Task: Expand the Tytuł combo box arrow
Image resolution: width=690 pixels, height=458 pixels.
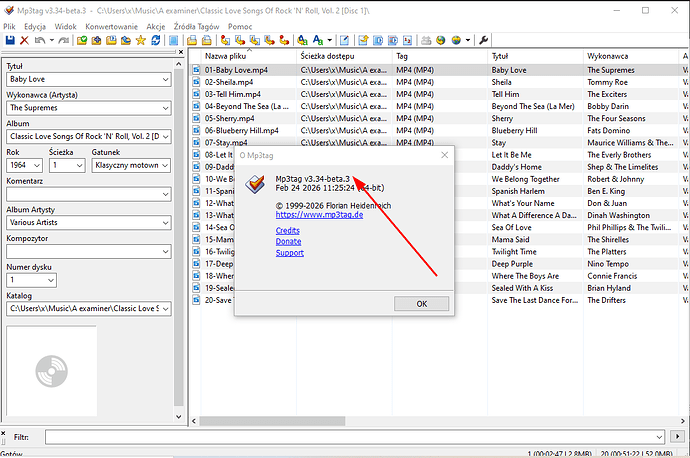Action: tap(165, 80)
